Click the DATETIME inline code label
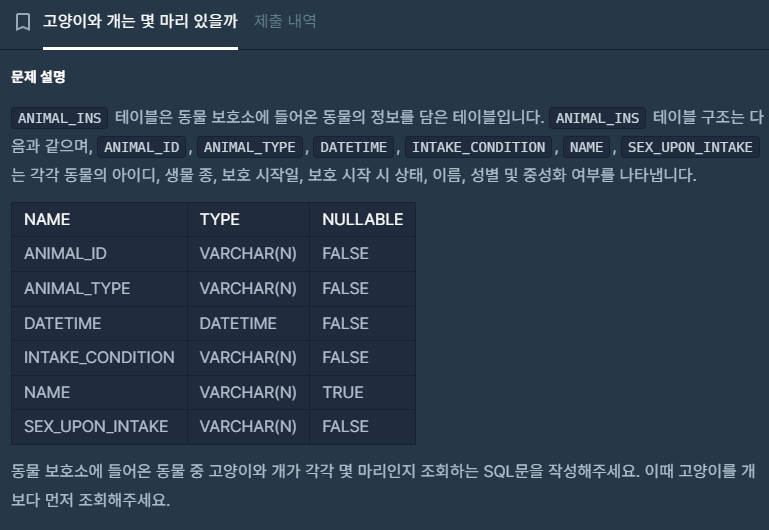 pyautogui.click(x=354, y=147)
